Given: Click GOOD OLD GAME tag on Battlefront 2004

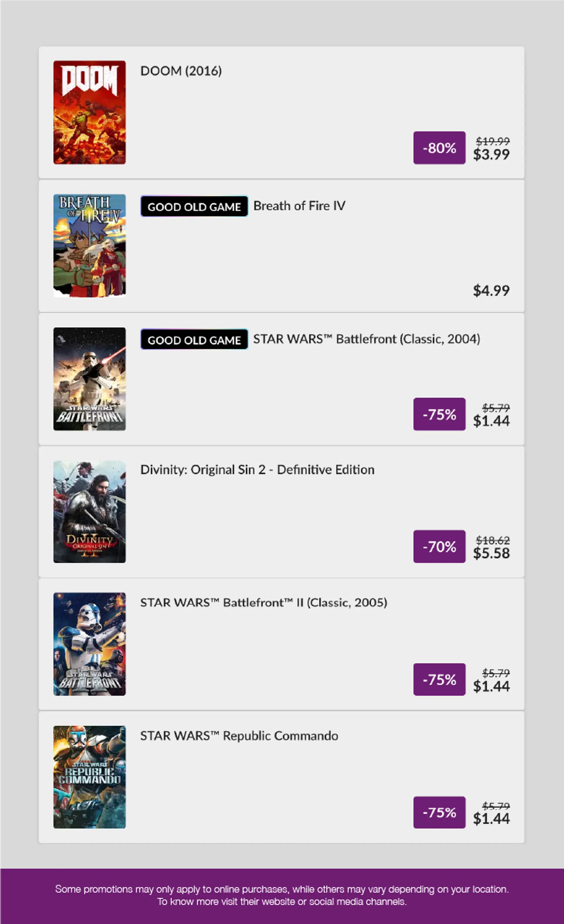Looking at the screenshot, I should (194, 339).
